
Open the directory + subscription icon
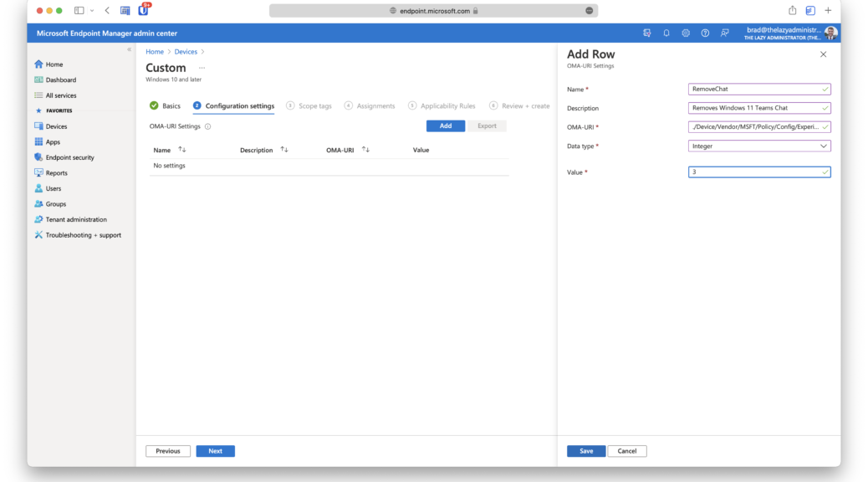647,33
